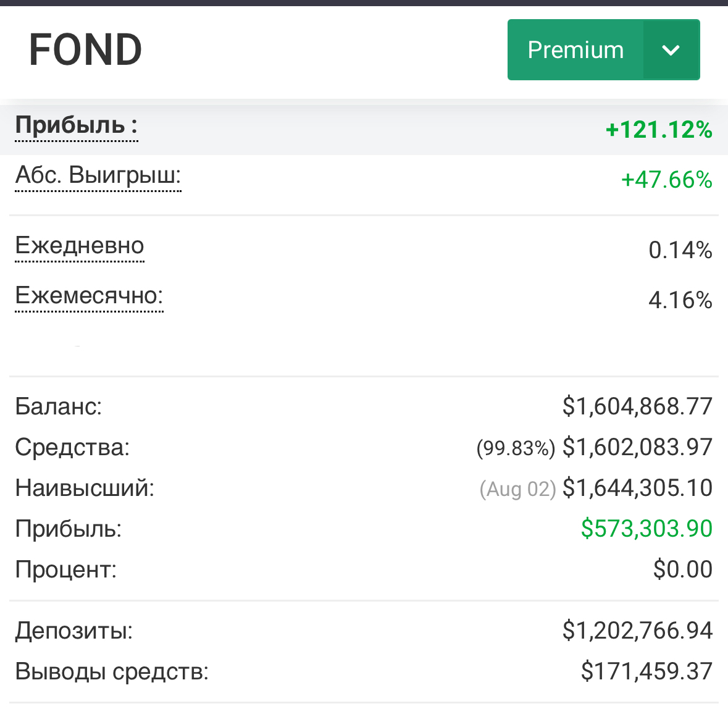Image resolution: width=728 pixels, height=722 pixels.
Task: Click the green Premium button
Action: 575,50
